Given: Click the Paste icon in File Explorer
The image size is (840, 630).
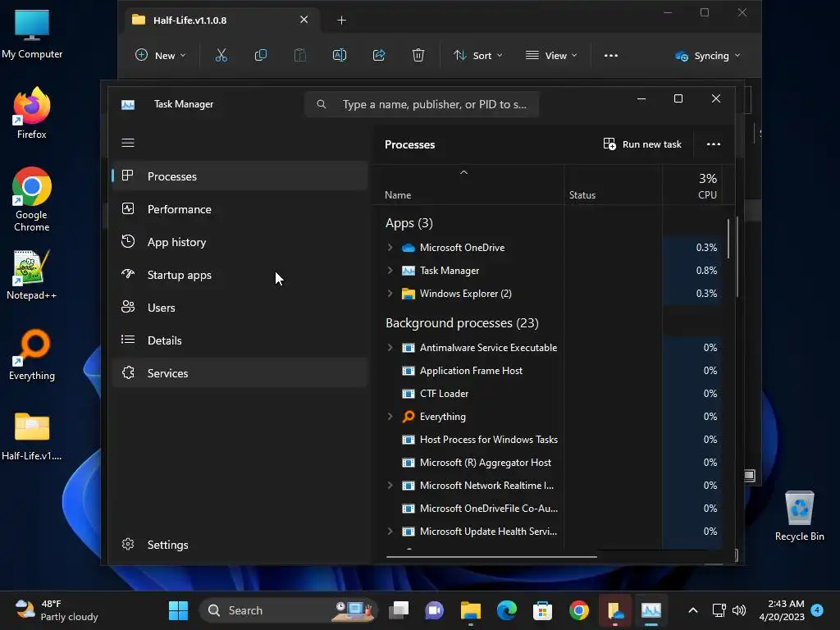Looking at the screenshot, I should pyautogui.click(x=300, y=55).
